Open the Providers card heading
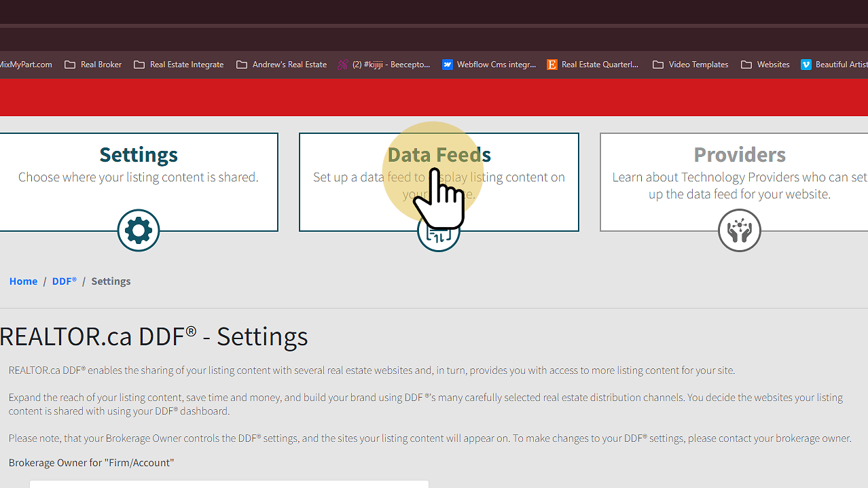Image resolution: width=868 pixels, height=488 pixels. tap(740, 154)
